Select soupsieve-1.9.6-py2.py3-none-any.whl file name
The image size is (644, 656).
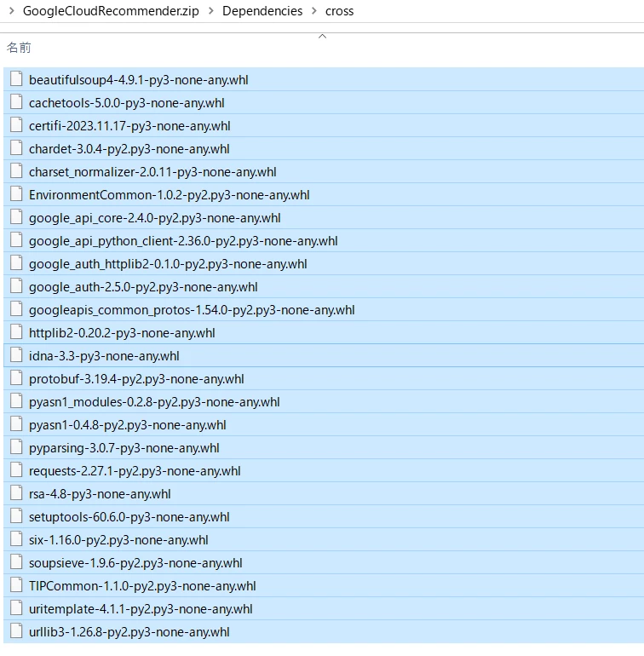point(135,563)
